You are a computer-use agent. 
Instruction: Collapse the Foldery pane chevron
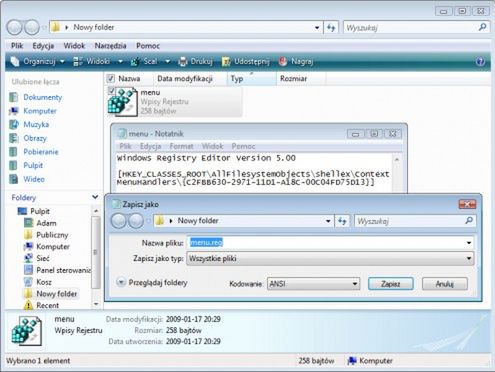point(95,197)
